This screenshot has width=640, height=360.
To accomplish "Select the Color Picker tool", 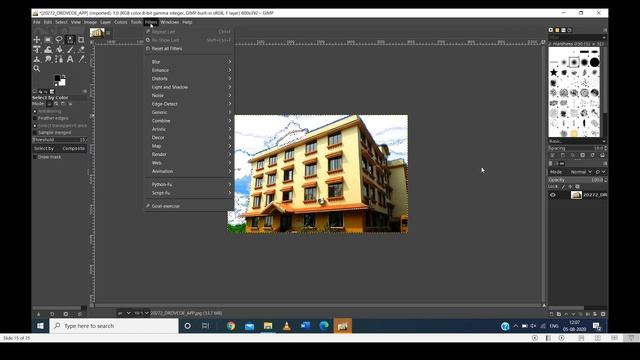I will coord(81,59).
